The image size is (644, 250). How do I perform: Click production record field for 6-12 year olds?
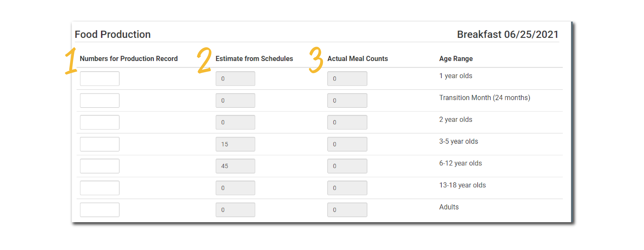point(99,166)
